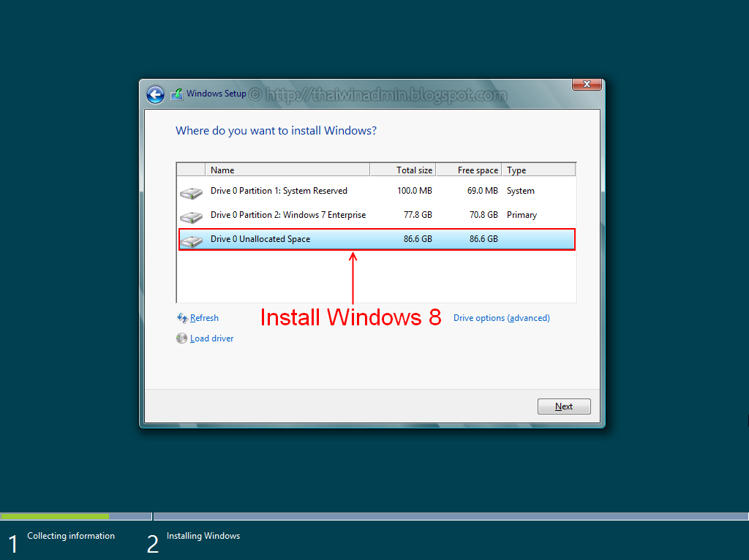Sort by the Free space column header
The width and height of the screenshot is (749, 560).
point(469,170)
